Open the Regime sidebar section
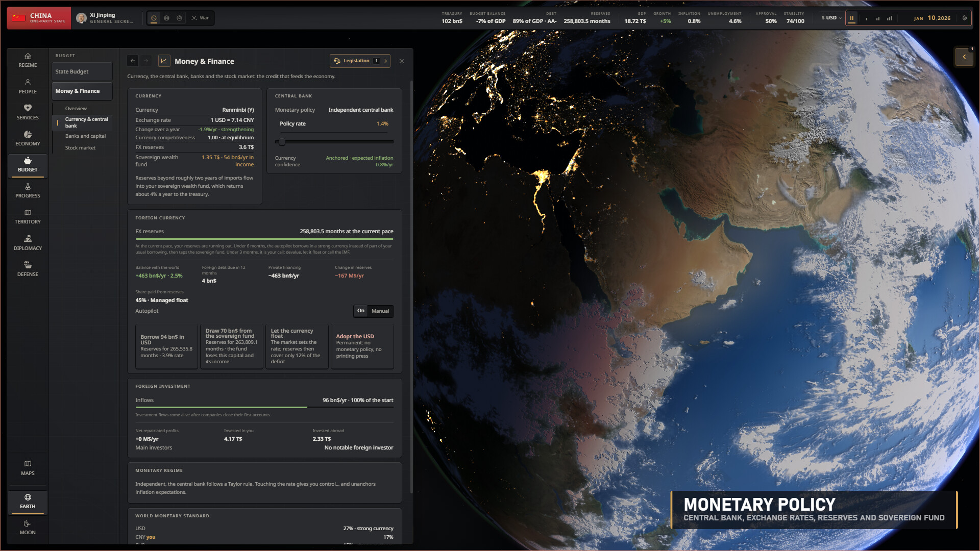The image size is (980, 551). pos(28,60)
